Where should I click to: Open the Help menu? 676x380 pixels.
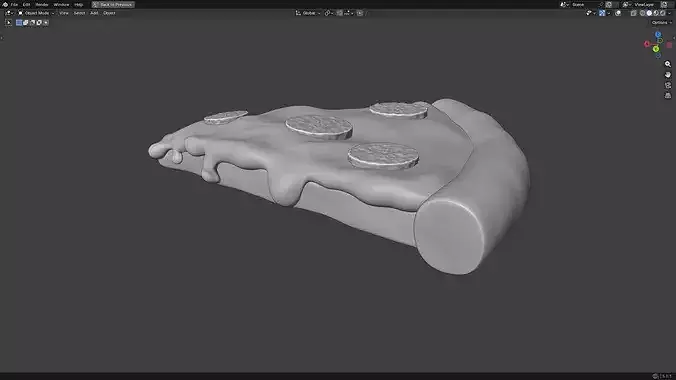(x=78, y=4)
